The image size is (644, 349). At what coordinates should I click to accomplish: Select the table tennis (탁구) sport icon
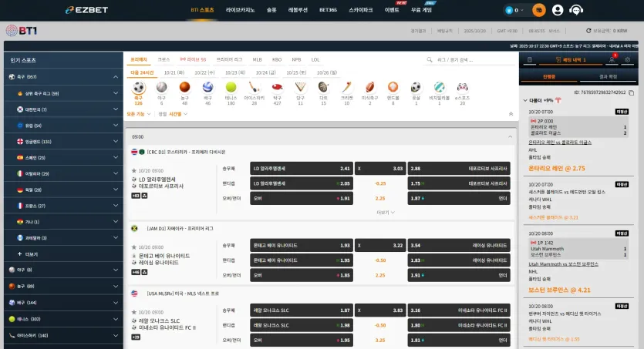277,87
